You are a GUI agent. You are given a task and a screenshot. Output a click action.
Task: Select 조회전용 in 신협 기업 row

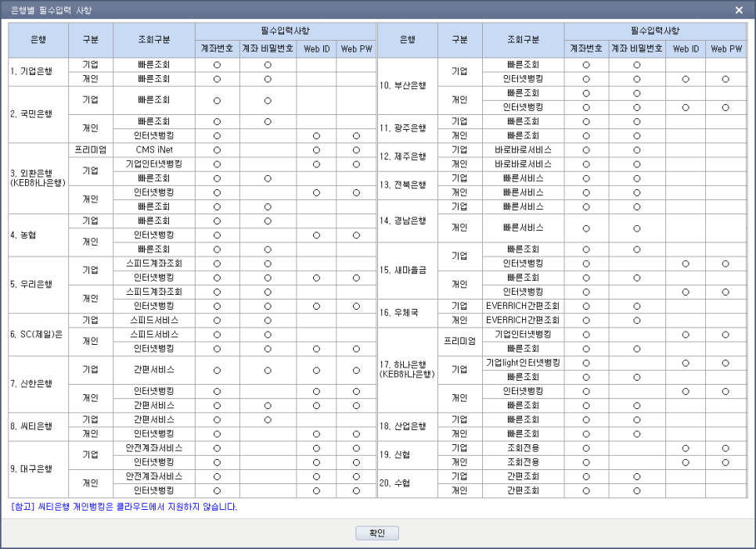[523, 448]
